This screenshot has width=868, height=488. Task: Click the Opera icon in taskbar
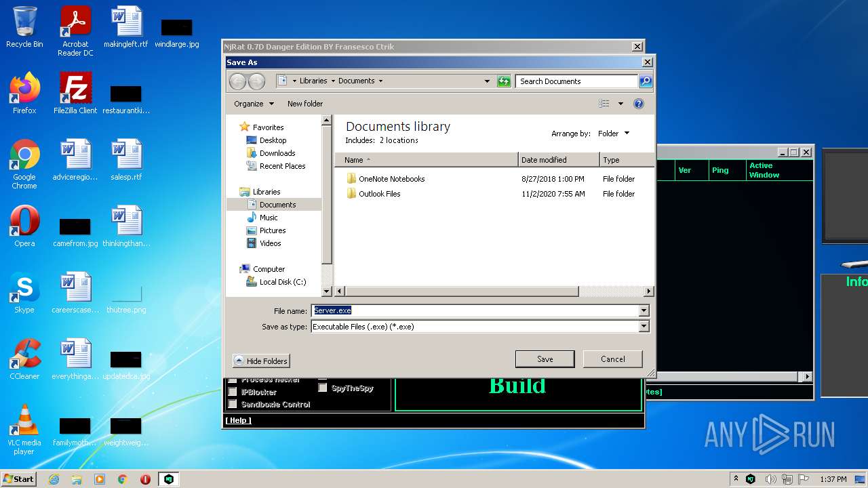coord(145,479)
